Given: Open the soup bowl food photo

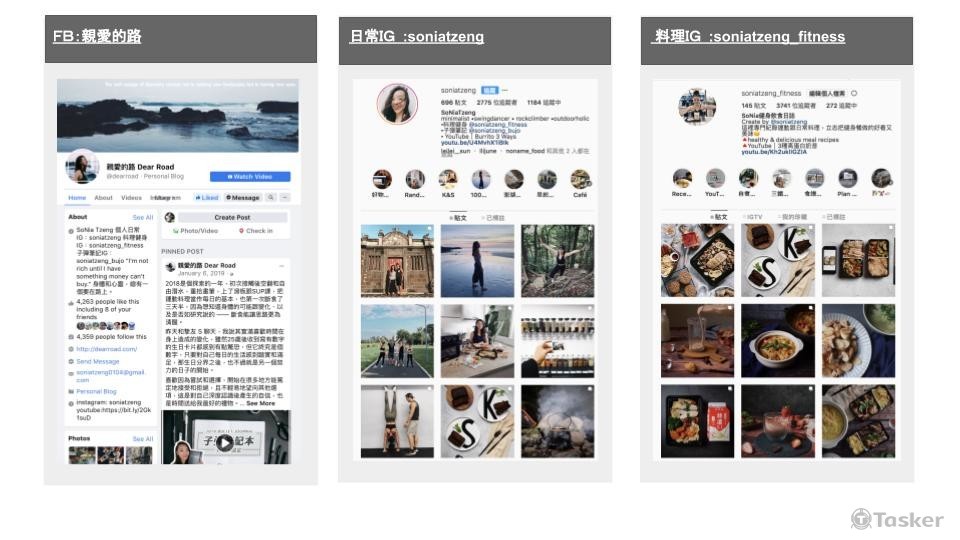Looking at the screenshot, I should (777, 340).
